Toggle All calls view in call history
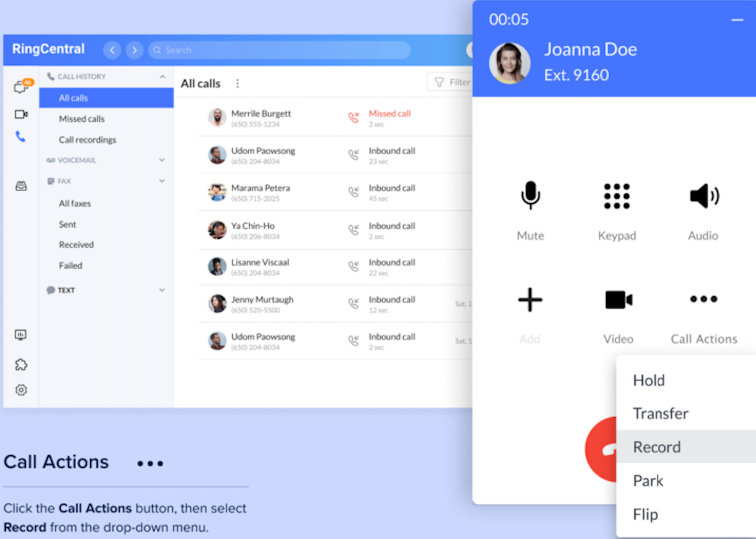The width and height of the screenshot is (756, 539). (105, 98)
